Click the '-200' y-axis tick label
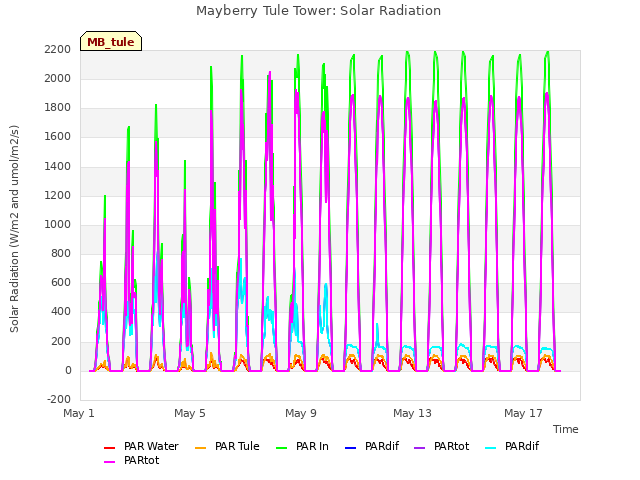 point(59,399)
